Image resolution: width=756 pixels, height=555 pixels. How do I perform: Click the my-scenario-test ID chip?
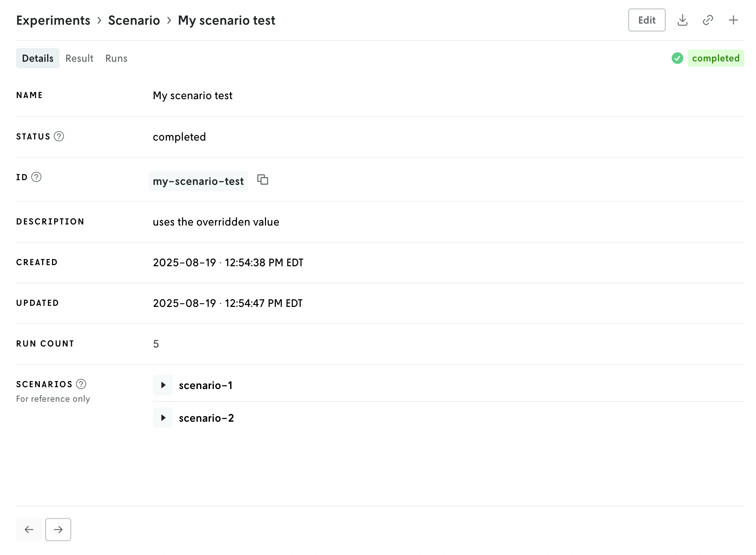[198, 181]
